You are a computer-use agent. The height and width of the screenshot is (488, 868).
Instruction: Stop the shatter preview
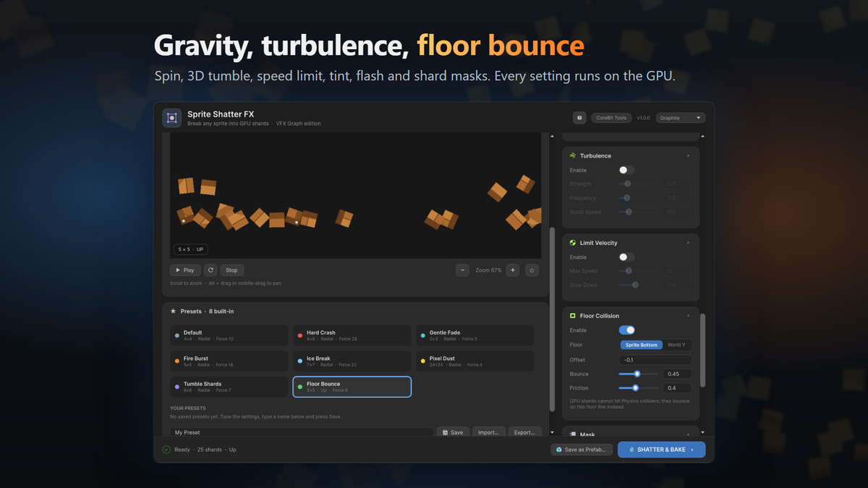(x=231, y=270)
